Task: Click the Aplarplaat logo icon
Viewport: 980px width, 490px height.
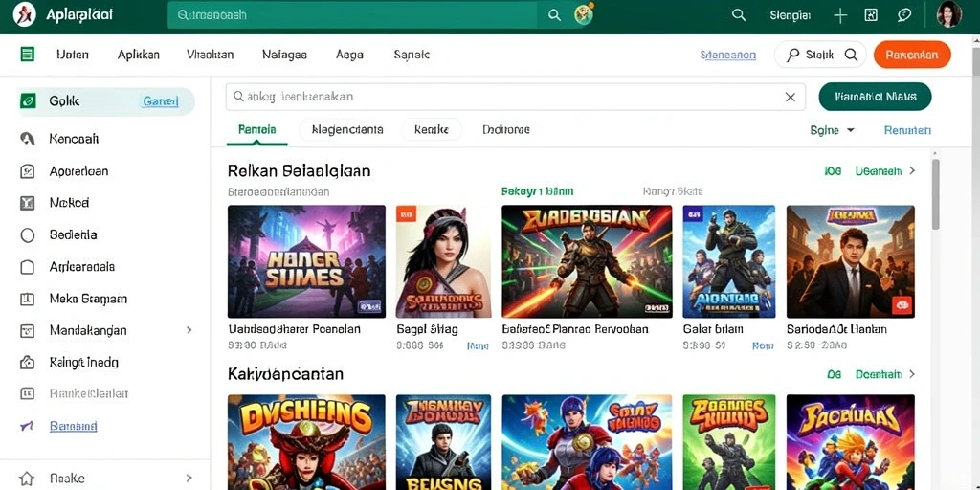Action: point(24,14)
